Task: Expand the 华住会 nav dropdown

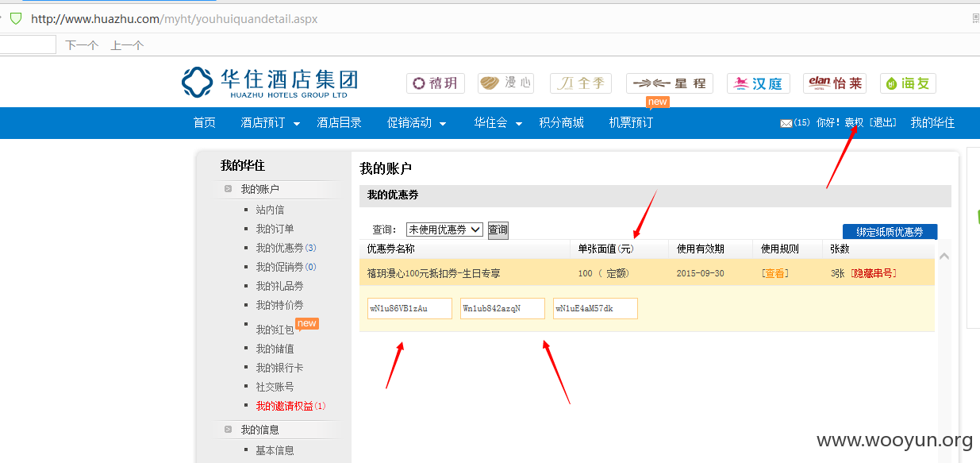Action: (x=519, y=124)
